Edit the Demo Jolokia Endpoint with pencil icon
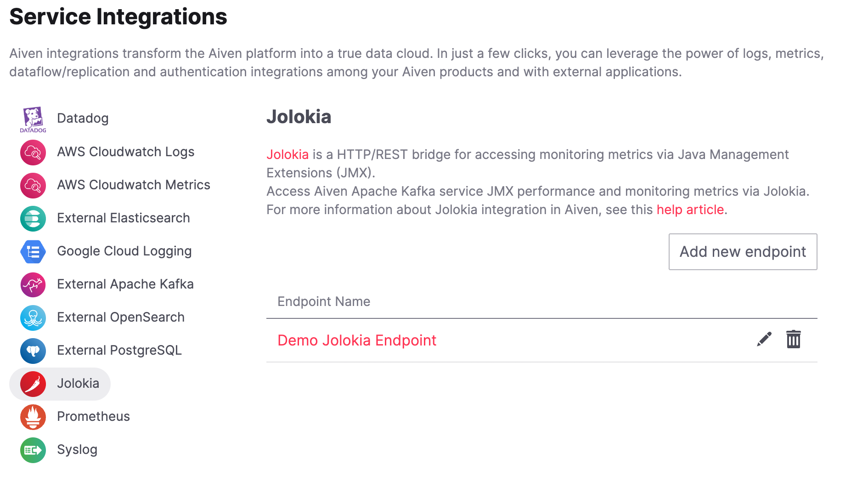The width and height of the screenshot is (868, 487). coord(764,340)
